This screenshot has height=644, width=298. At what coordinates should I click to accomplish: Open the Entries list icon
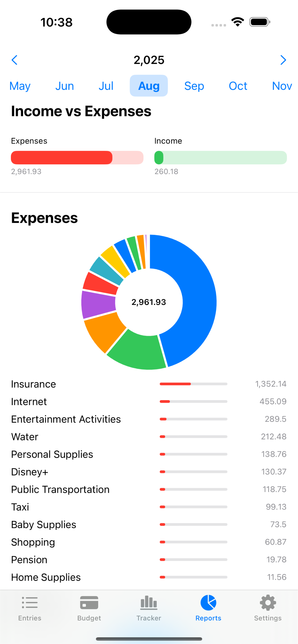pos(30,603)
